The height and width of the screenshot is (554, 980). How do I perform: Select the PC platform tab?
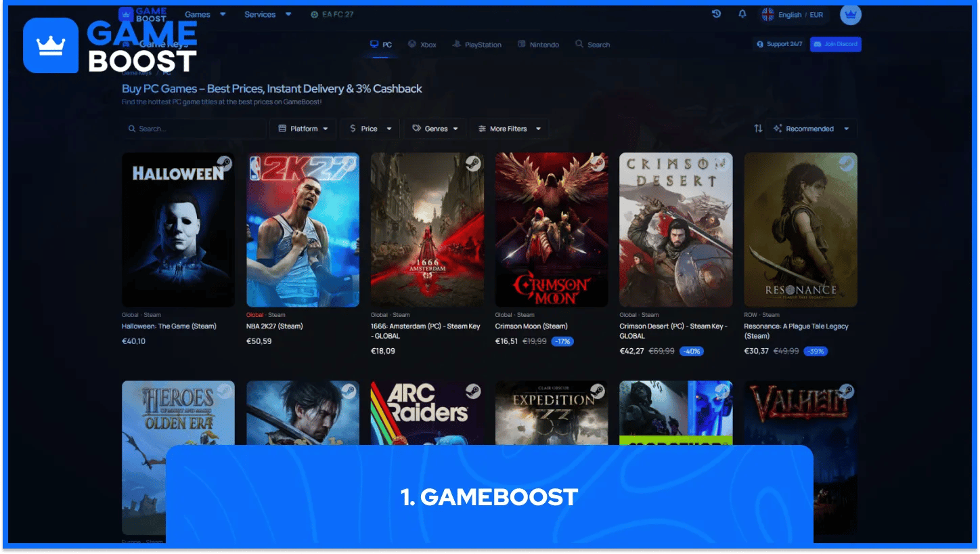pyautogui.click(x=381, y=45)
